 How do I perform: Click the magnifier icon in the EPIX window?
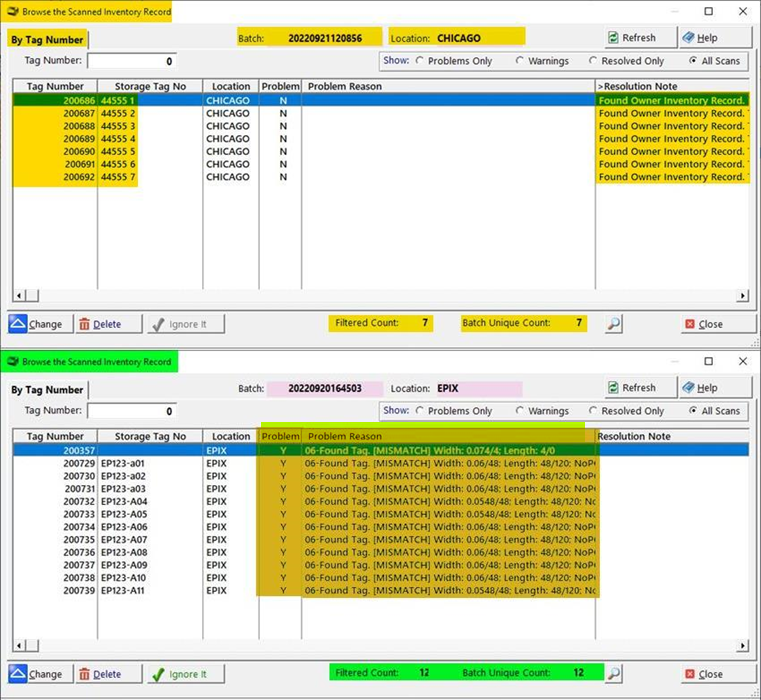(614, 674)
